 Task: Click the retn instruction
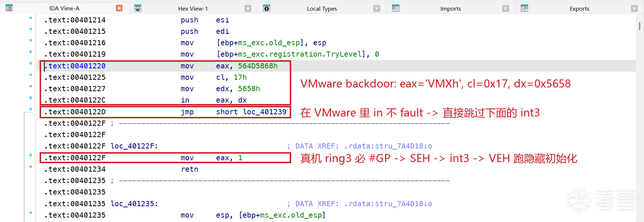pyautogui.click(x=190, y=169)
